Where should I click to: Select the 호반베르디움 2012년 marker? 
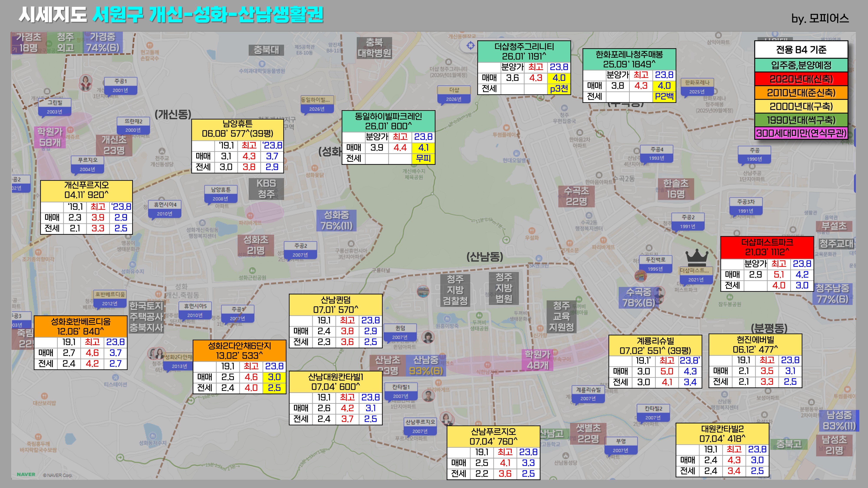tap(110, 299)
